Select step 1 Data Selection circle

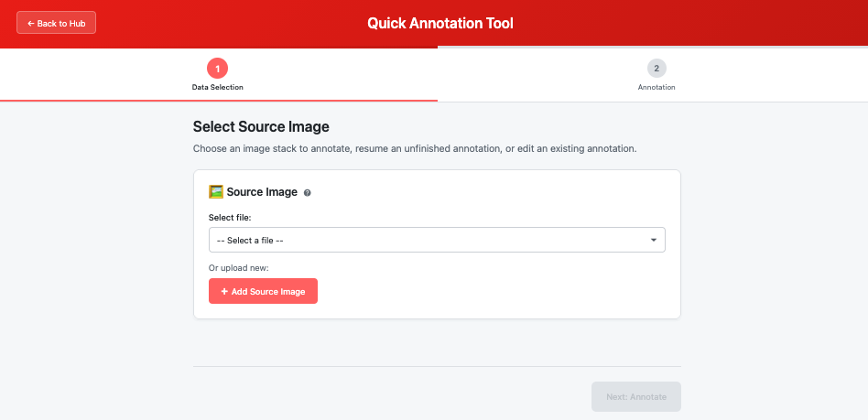[x=218, y=69]
